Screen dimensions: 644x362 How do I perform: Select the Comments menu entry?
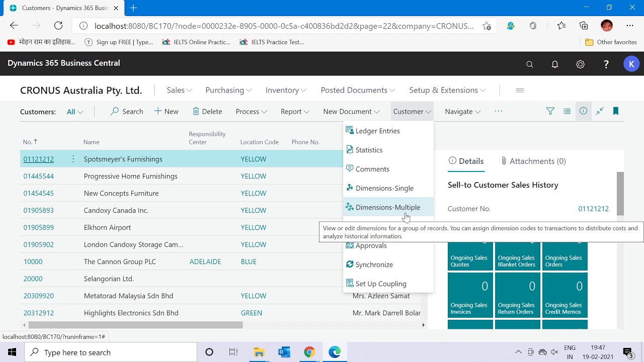point(388,169)
